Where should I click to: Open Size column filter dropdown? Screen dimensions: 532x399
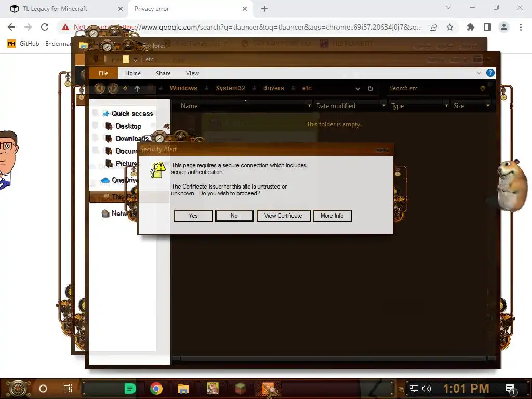click(x=488, y=105)
